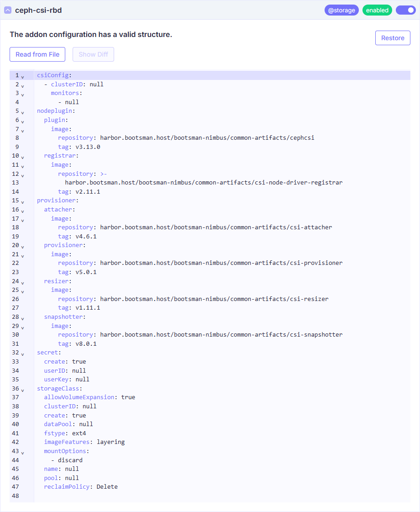
Task: Toggle the ceph-csi-rbd enabled switch
Action: click(x=405, y=10)
